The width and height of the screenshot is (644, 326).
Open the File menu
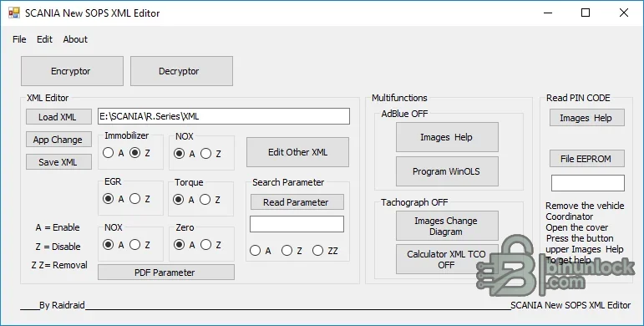pyautogui.click(x=19, y=39)
